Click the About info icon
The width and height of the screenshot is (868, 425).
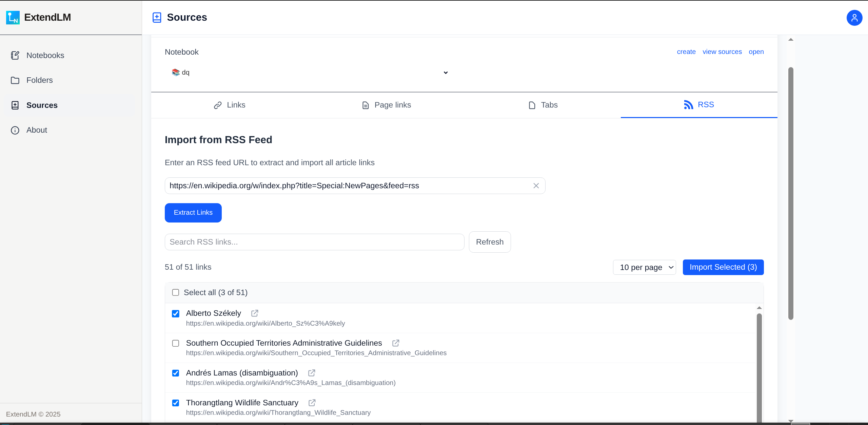tap(15, 130)
